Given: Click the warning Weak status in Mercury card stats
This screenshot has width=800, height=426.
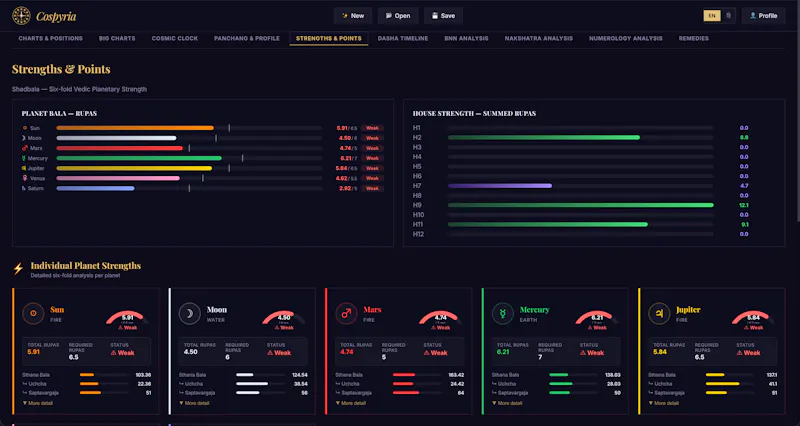Looking at the screenshot, I should [x=592, y=353].
